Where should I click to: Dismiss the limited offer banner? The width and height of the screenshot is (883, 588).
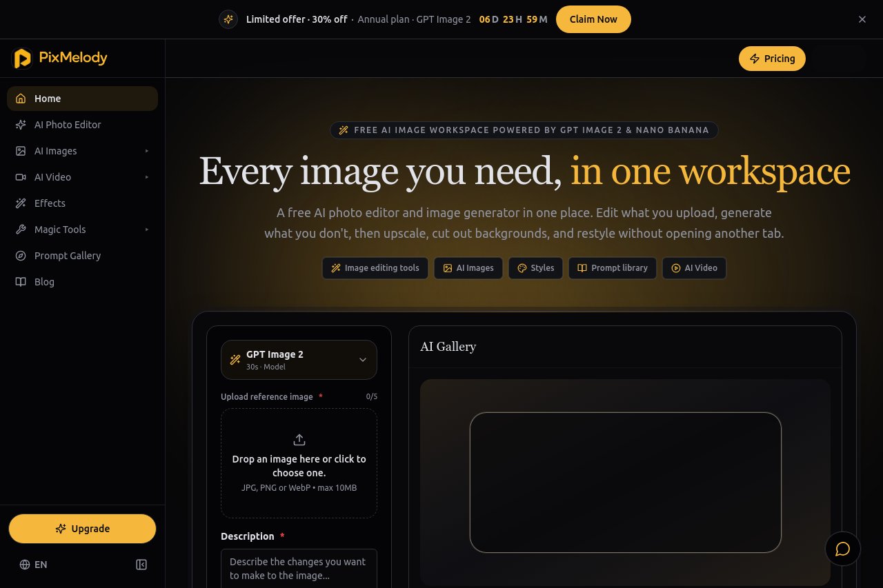[x=862, y=19]
